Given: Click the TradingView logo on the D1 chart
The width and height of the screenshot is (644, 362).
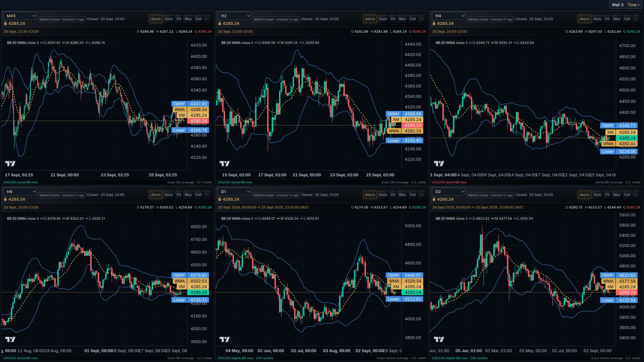Looking at the screenshot, I should coord(224,339).
